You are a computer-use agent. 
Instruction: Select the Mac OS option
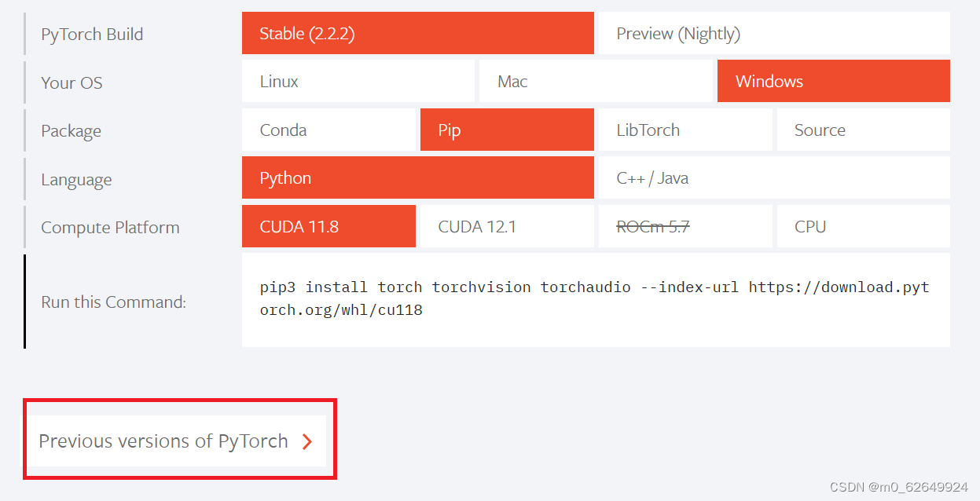click(595, 81)
